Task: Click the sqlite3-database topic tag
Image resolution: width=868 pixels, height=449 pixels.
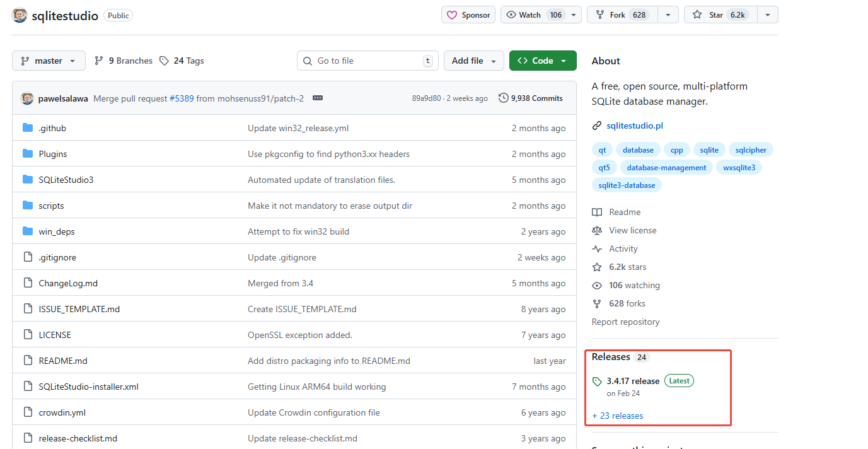Action: point(627,185)
